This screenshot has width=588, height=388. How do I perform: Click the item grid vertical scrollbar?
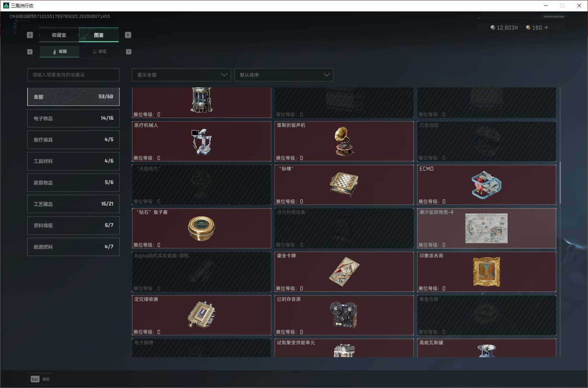coord(560,183)
